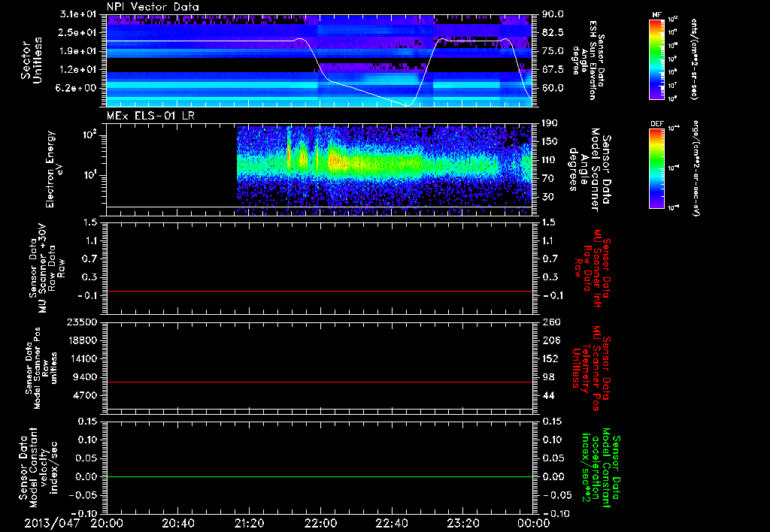Viewport: 770px width, 532px height.
Task: Select the 'NPI Vector Data' panel title
Action: tap(153, 7)
